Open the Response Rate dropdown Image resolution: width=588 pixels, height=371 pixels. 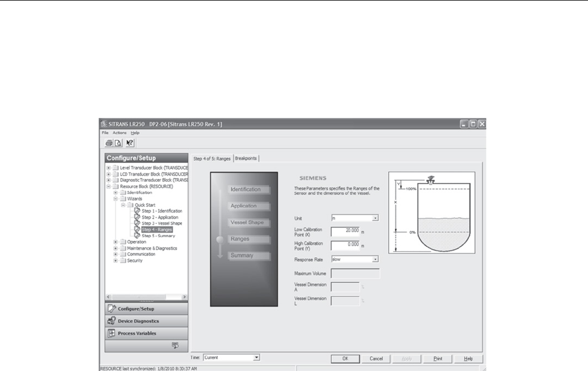pos(375,259)
